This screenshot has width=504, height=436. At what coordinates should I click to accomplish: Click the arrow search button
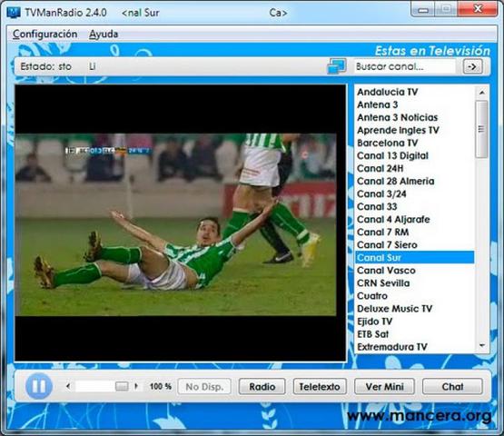pyautogui.click(x=472, y=66)
